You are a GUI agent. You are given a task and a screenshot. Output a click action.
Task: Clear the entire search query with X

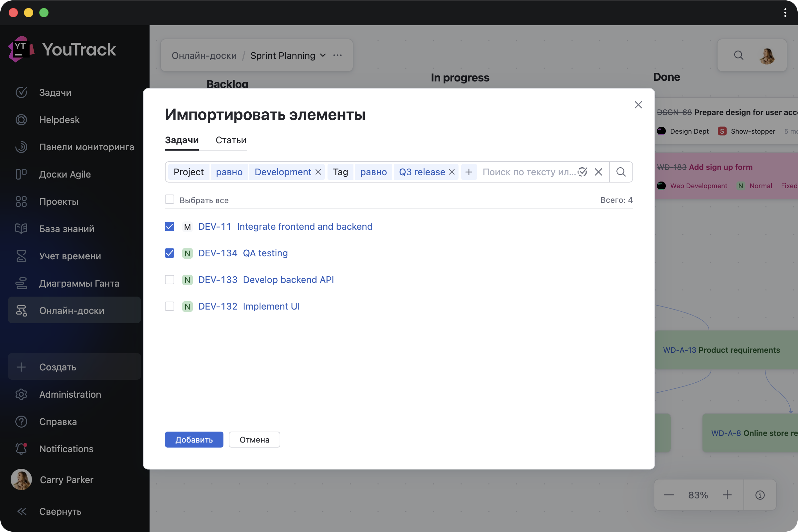tap(598, 172)
